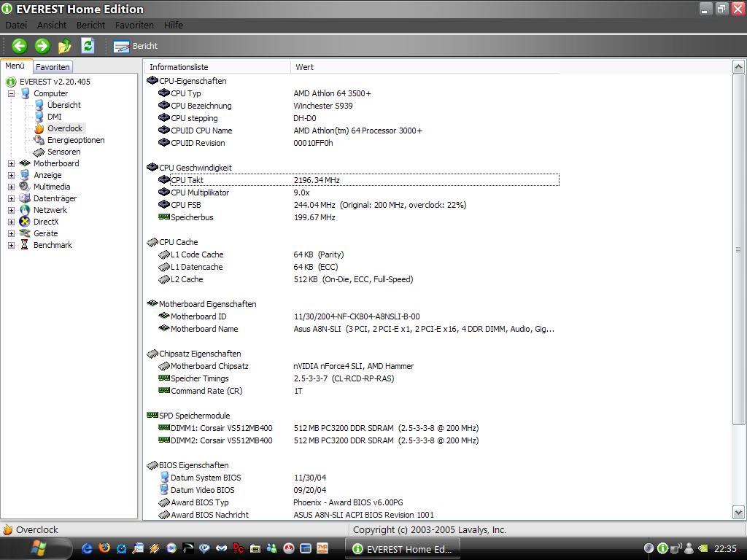Expand the Benchmark tree node

click(x=11, y=245)
